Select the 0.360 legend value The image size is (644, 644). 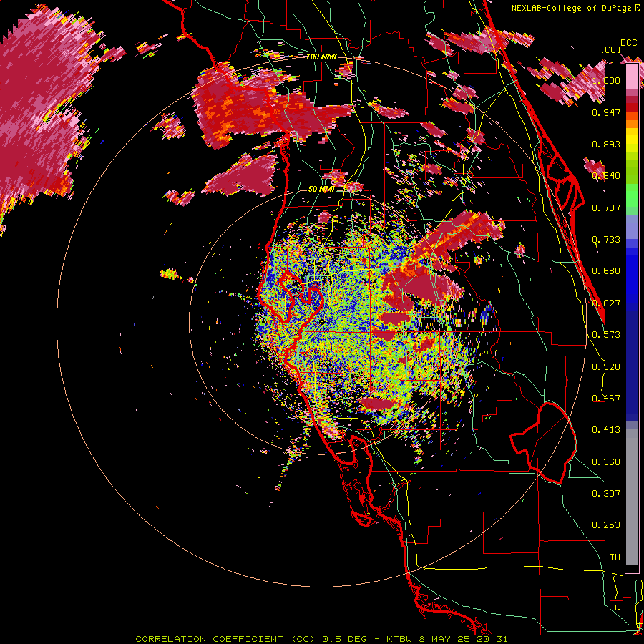606,462
